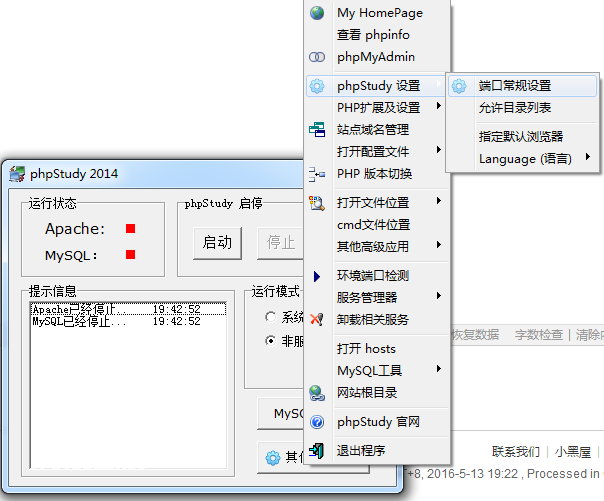The height and width of the screenshot is (501, 604).
Task: Select the 非服务 run mode radio button
Action: tap(270, 341)
